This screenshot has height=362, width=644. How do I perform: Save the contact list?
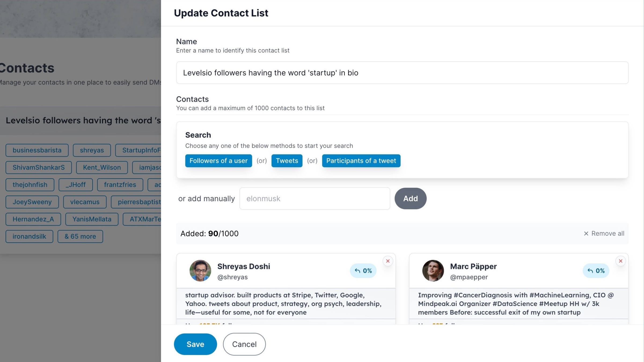[x=195, y=344]
